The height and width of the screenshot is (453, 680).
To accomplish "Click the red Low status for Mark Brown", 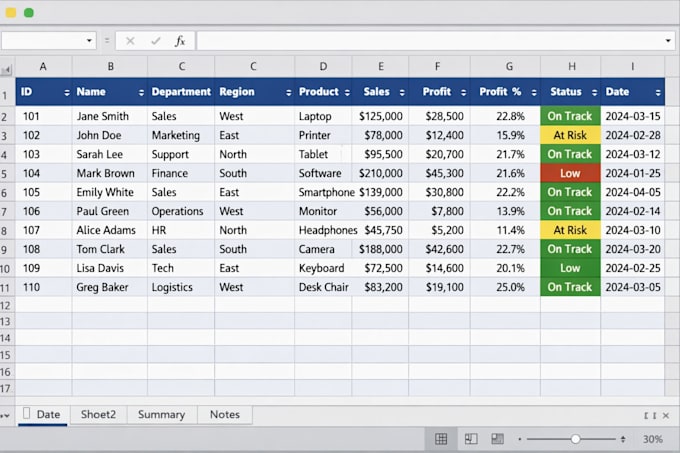I will pos(570,173).
